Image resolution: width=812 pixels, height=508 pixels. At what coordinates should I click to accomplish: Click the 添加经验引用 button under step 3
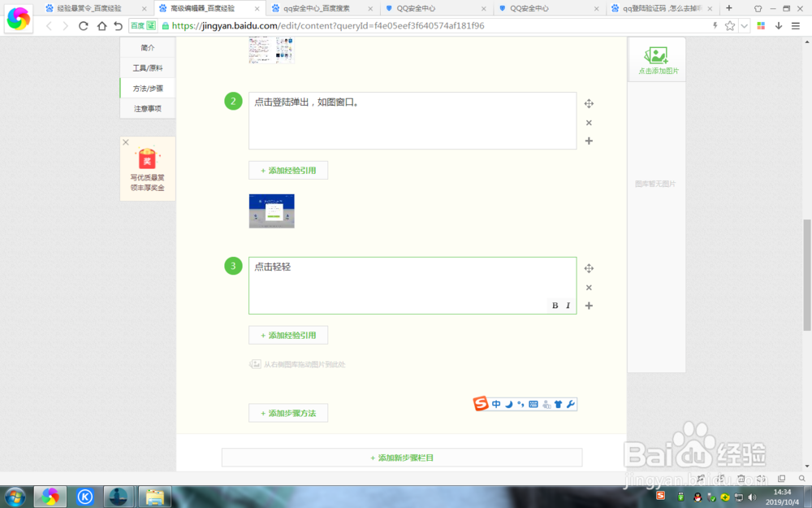coord(288,335)
